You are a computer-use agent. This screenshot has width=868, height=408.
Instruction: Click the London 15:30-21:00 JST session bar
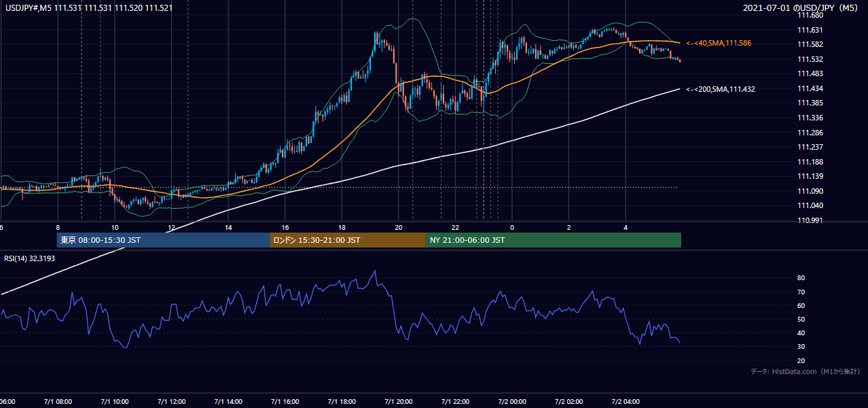pos(348,240)
